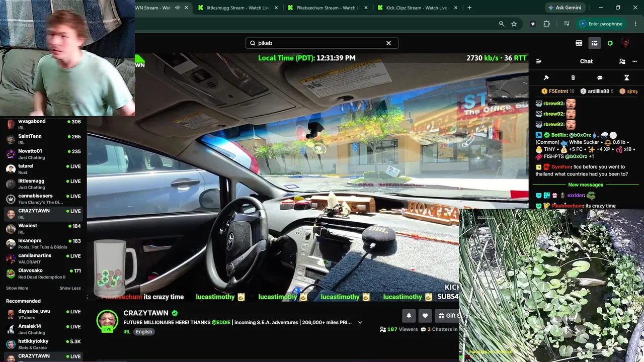
Task: Bookmark this page with the star icon
Action: (514, 24)
